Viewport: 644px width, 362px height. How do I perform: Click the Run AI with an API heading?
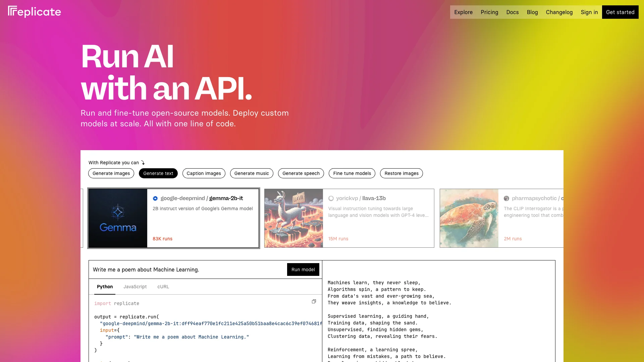(x=166, y=72)
